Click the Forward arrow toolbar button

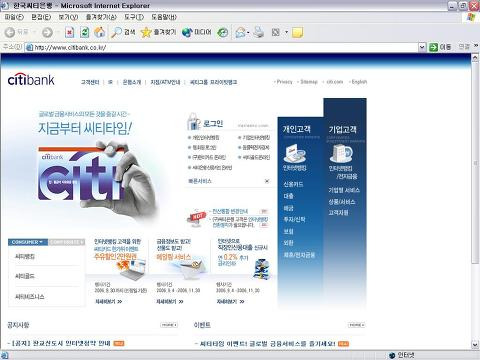[47, 32]
